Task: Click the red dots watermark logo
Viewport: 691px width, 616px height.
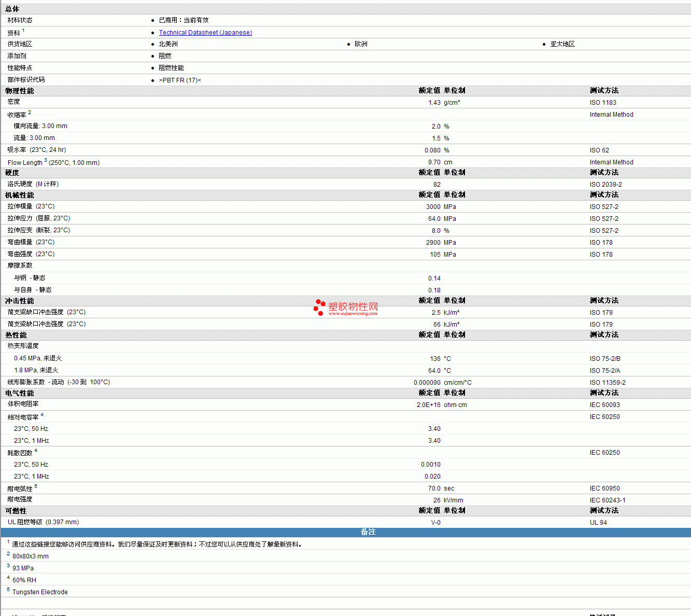Action: 319,307
